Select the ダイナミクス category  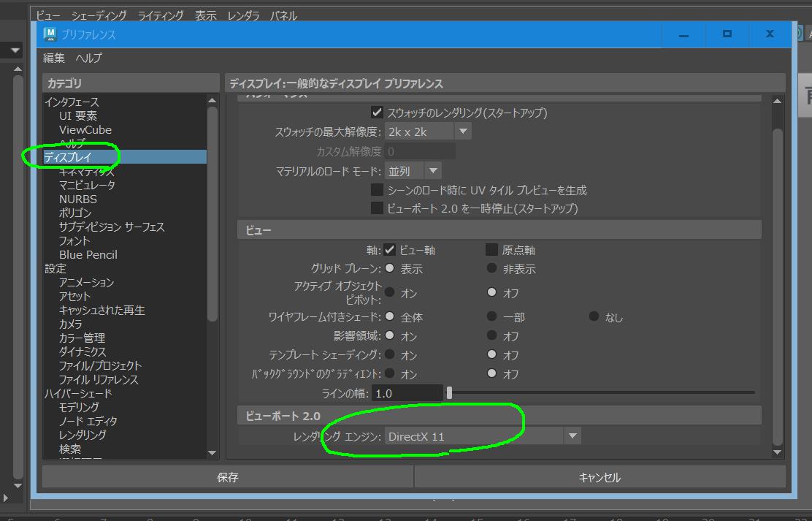tap(83, 351)
